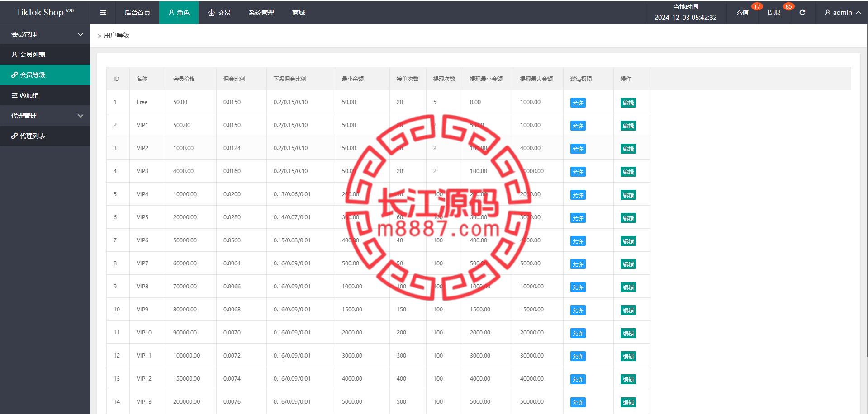
Task: Click 编辑 button for VIP2
Action: tap(628, 149)
